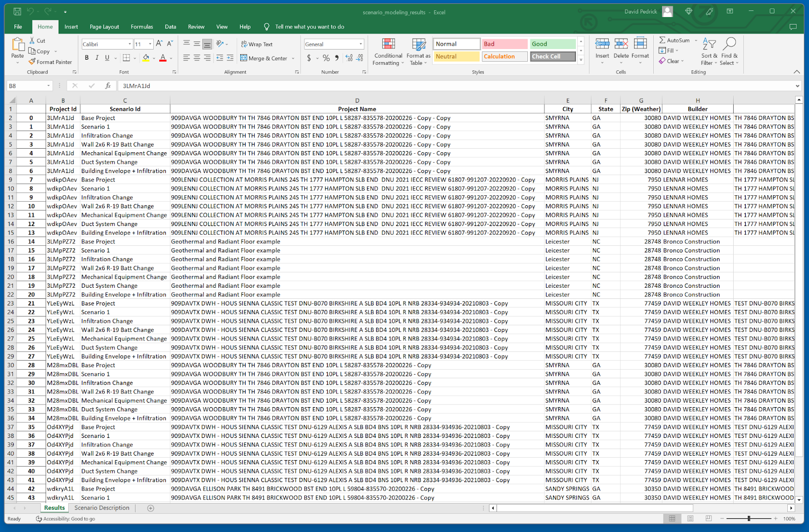Click the Format Painter brush icon
809x532 pixels.
point(32,62)
